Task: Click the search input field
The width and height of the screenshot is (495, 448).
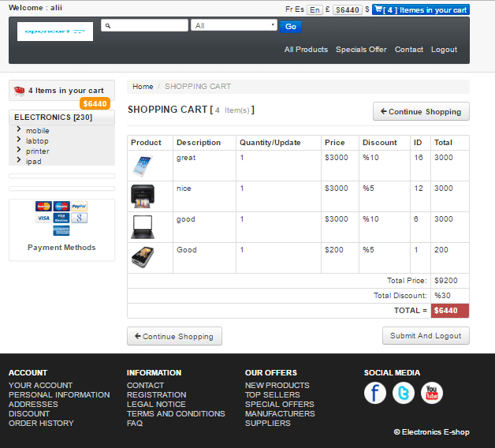Action: point(146,25)
